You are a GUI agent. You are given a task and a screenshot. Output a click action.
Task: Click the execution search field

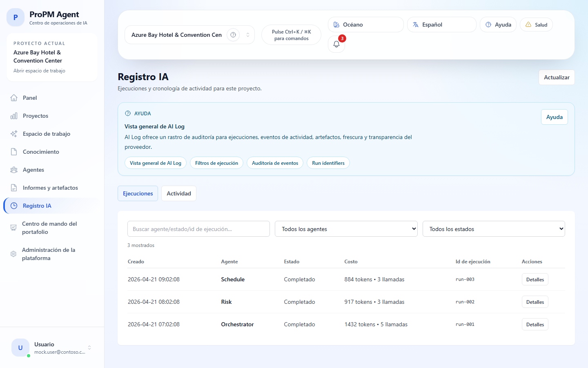pyautogui.click(x=198, y=229)
